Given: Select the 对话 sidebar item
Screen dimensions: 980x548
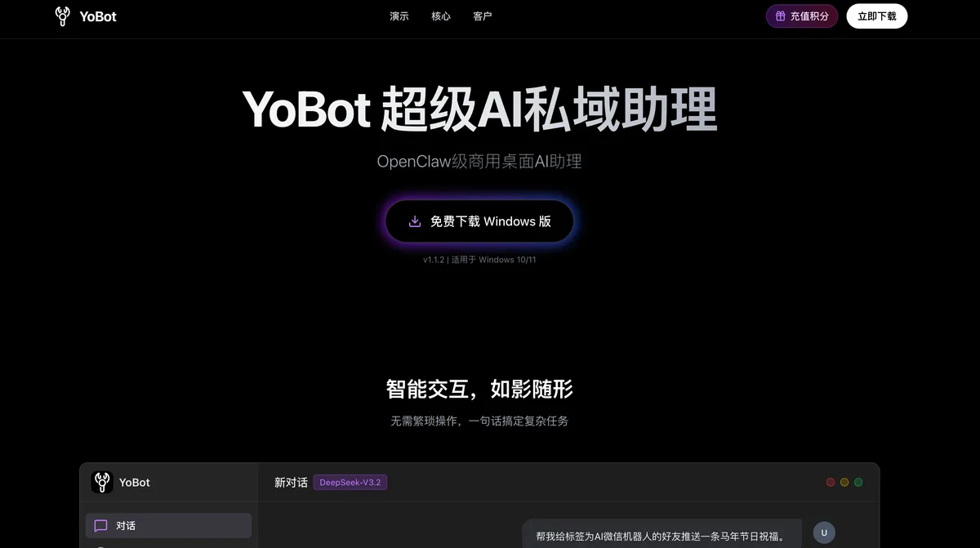Looking at the screenshot, I should pos(168,526).
